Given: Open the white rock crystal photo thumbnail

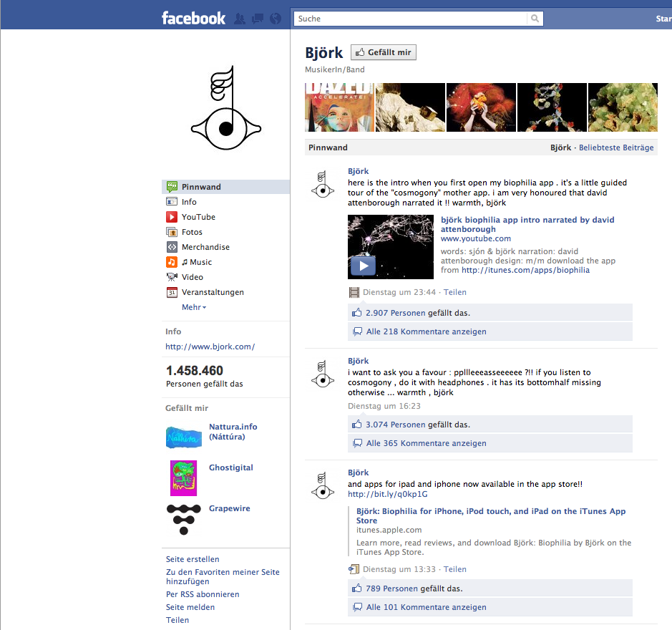Looking at the screenshot, I should 410,107.
